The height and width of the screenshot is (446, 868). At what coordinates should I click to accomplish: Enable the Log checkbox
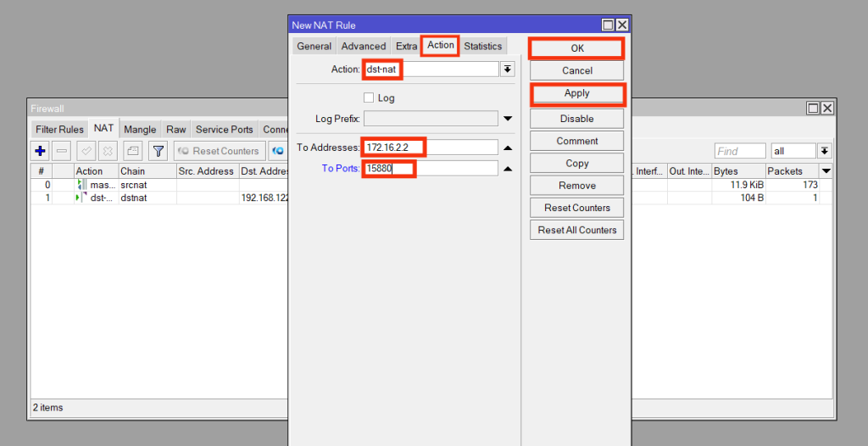click(369, 98)
